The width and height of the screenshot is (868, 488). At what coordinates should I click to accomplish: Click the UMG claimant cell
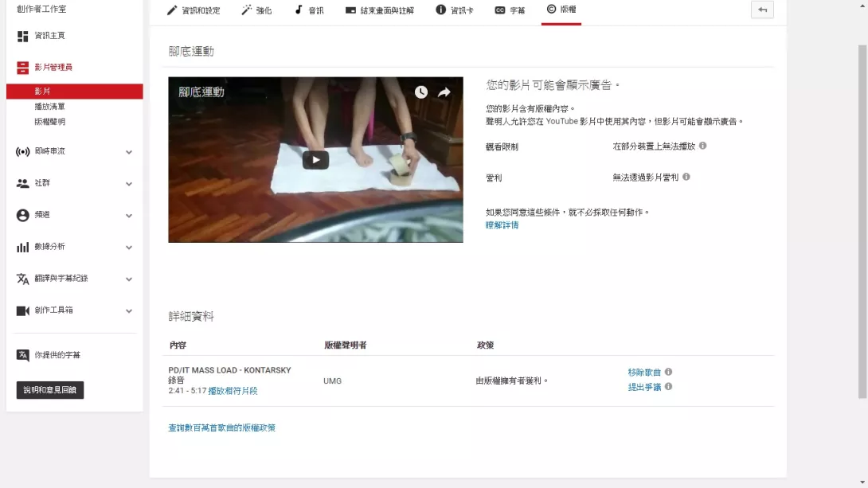pos(332,381)
